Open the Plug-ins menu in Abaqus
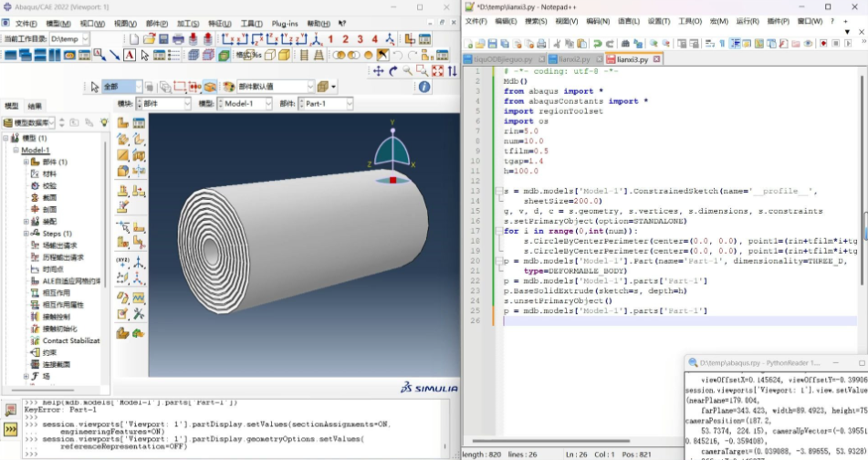The height and width of the screenshot is (460, 868). (285, 24)
